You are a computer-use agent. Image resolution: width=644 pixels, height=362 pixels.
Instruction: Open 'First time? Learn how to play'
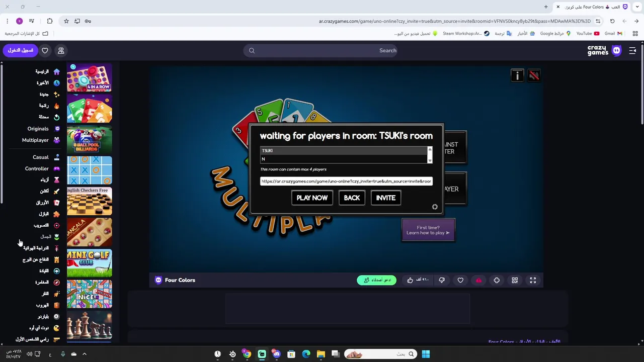(428, 230)
